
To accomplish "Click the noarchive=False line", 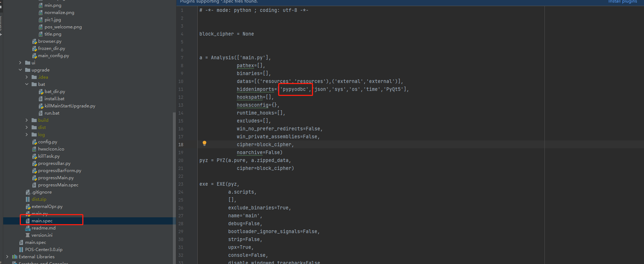I will 260,153.
